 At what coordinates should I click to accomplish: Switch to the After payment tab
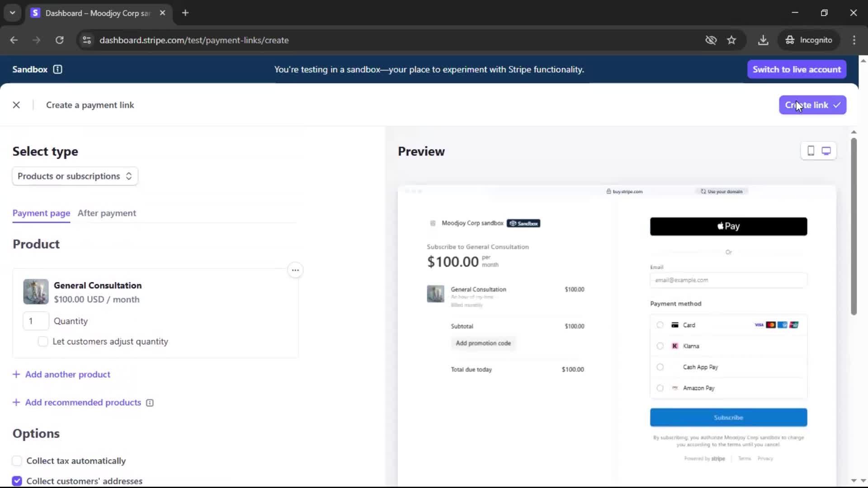(x=107, y=213)
